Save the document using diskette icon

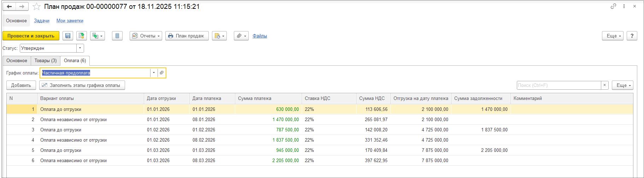click(68, 36)
